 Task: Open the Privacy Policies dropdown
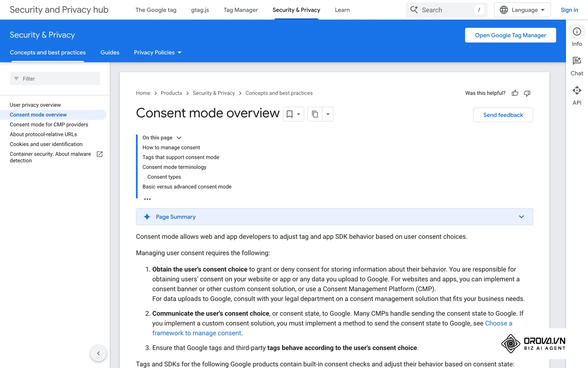[x=158, y=53]
